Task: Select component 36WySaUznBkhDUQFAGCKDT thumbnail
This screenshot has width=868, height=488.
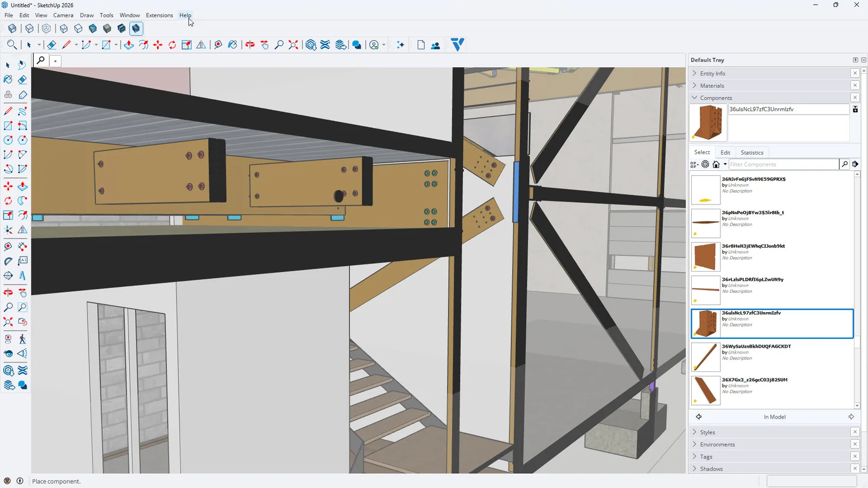Action: click(706, 357)
